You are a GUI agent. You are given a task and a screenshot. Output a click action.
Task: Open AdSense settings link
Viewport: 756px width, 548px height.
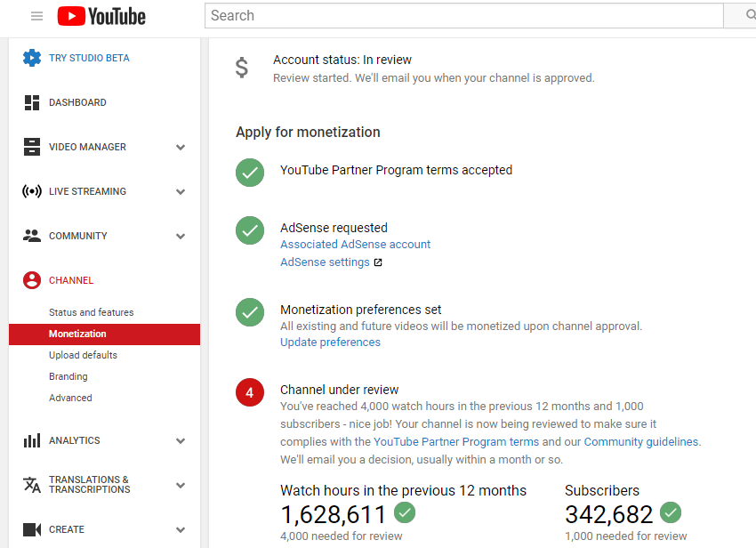325,262
